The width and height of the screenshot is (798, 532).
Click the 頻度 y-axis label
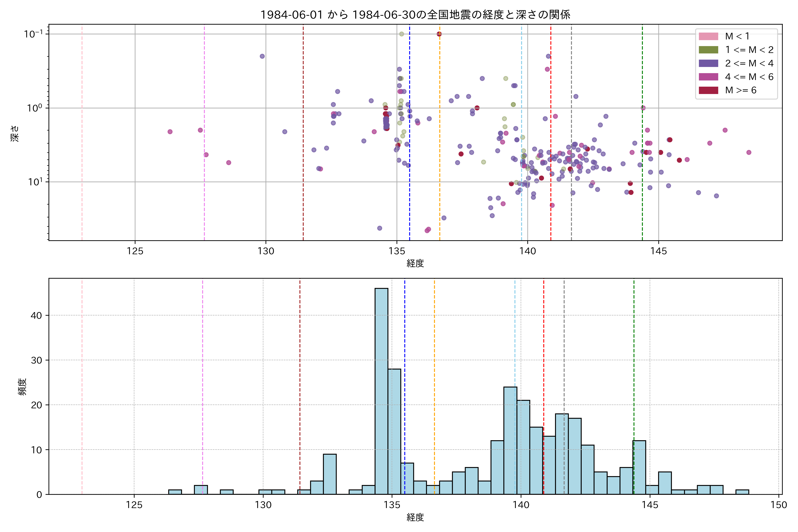click(22, 386)
